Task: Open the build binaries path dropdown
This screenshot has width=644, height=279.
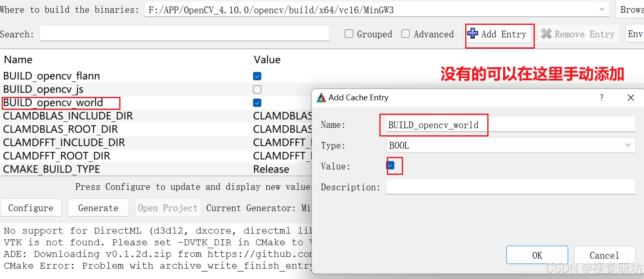Action: click(602, 9)
